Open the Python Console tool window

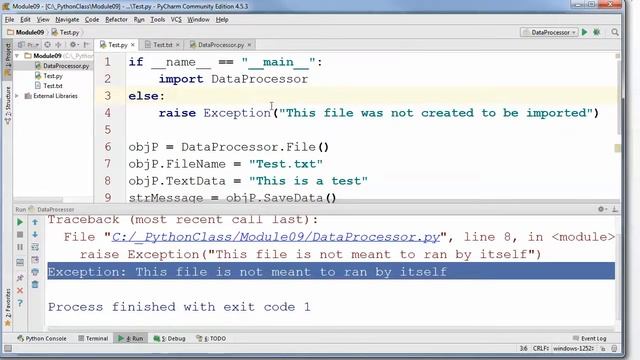click(x=42, y=338)
